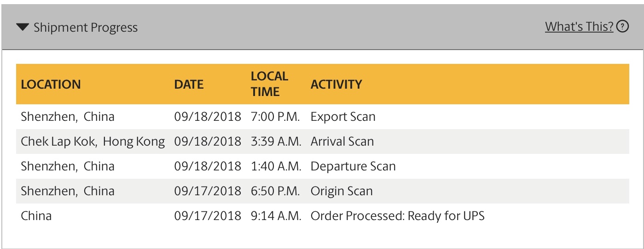Viewport: 644px width, 249px height.
Task: Click the Shipment Progress heading
Action: 86,28
